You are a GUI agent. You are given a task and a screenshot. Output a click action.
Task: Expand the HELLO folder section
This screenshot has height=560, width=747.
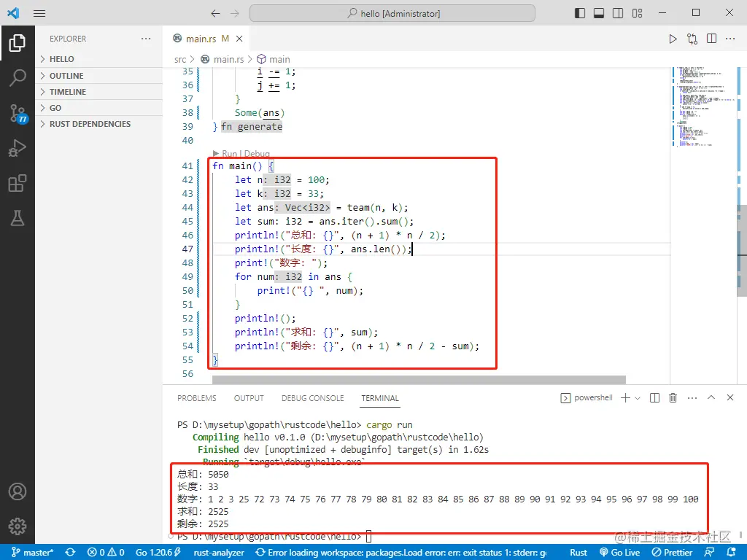point(98,59)
